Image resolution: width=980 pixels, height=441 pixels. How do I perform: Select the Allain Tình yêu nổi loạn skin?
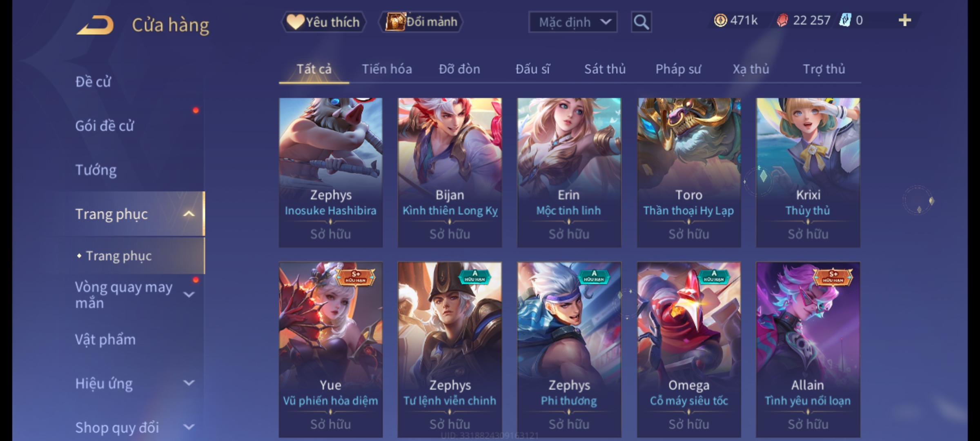(x=808, y=350)
